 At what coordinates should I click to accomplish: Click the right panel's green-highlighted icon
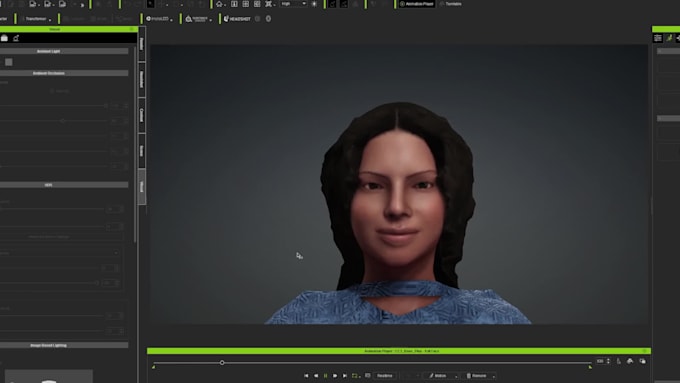670,38
